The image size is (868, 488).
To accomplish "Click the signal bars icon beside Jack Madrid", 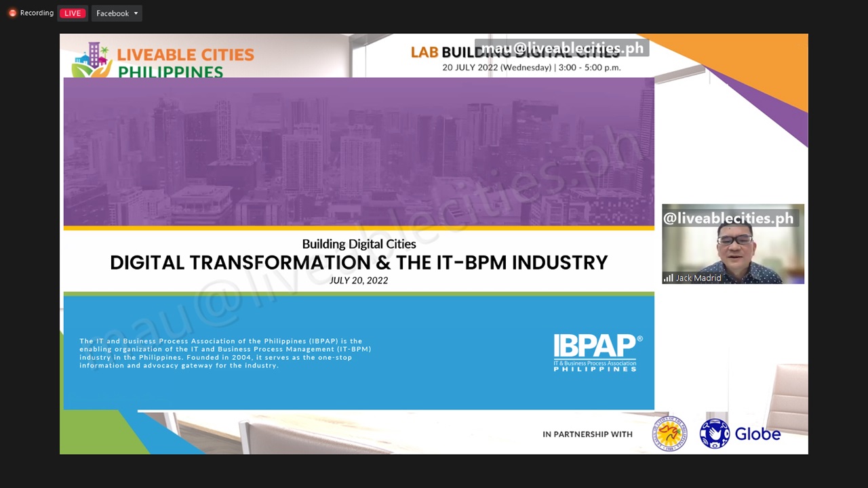I will coord(669,278).
